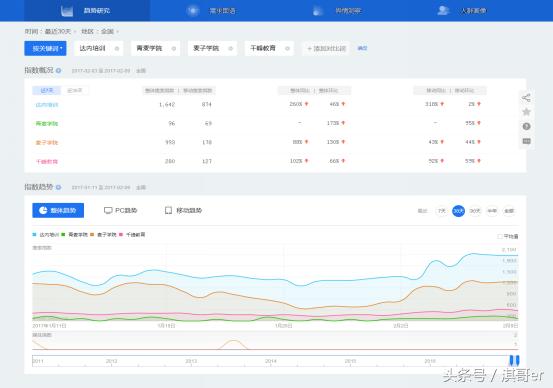Enable the 平均值 checkbox
This screenshot has width=553, height=388.
pyautogui.click(x=500, y=236)
